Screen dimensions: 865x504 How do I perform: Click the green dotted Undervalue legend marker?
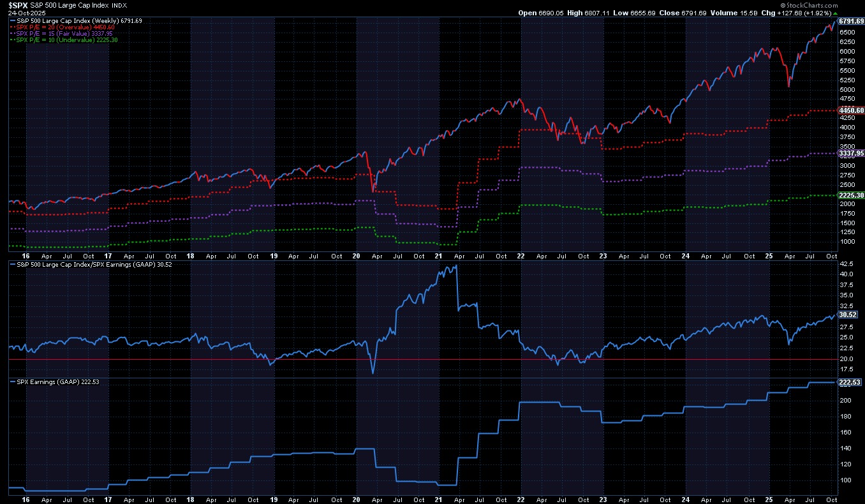pos(12,40)
